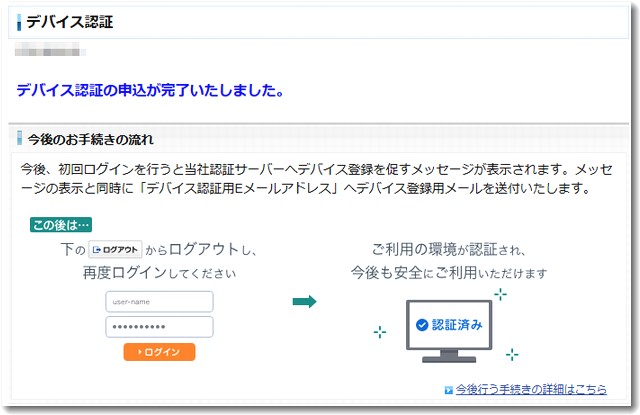Click the 認証済み text on the monitor
640x415 pixels.
457,325
